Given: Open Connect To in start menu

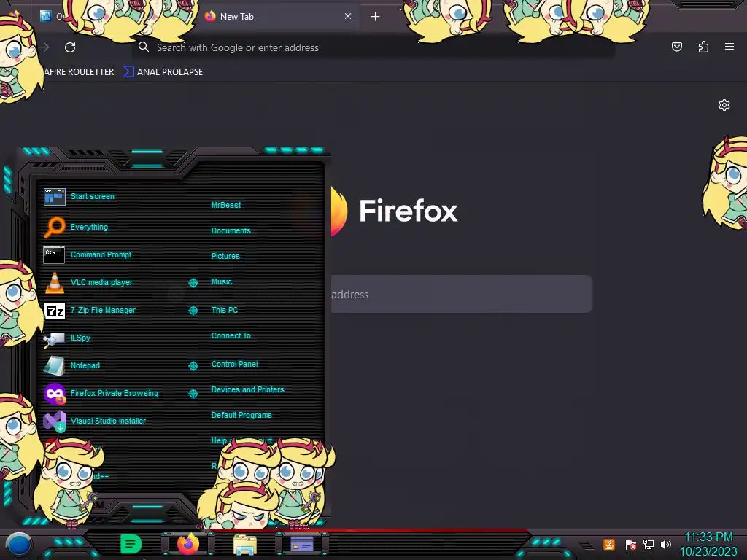Looking at the screenshot, I should tap(231, 335).
